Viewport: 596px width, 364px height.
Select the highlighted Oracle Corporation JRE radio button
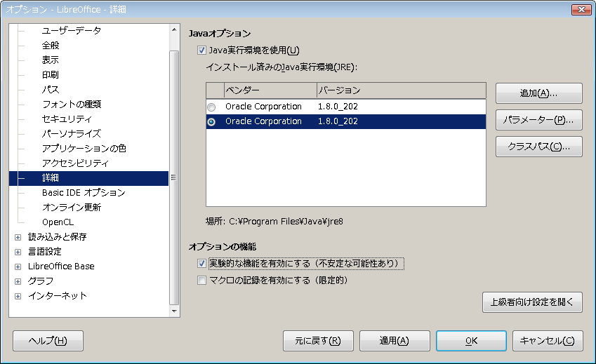point(211,122)
